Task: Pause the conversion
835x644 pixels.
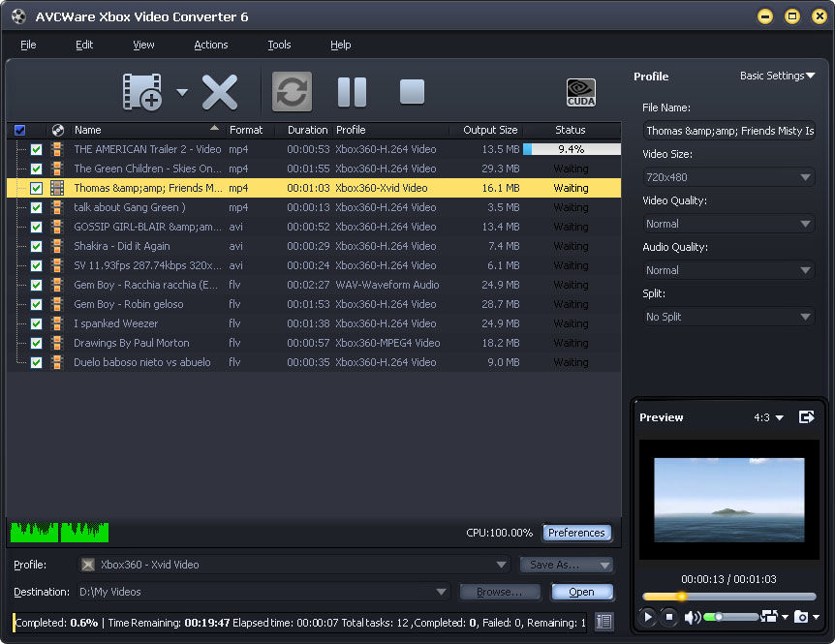Action: point(352,92)
